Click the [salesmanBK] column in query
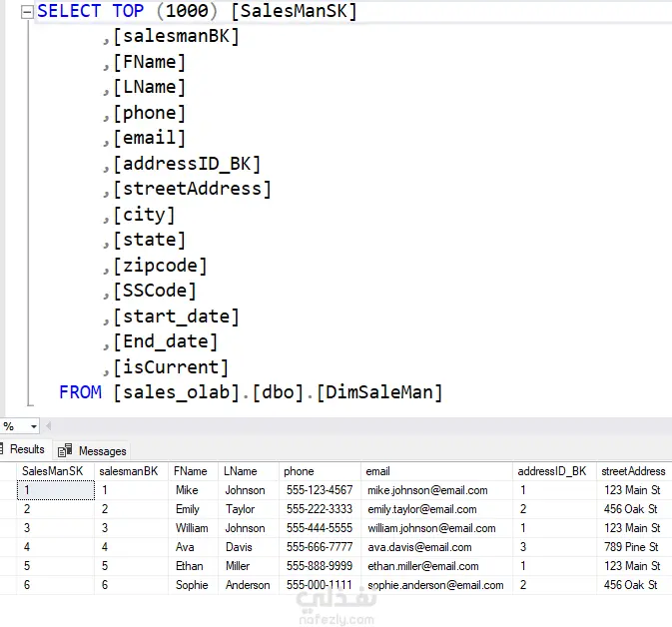 click(x=176, y=36)
